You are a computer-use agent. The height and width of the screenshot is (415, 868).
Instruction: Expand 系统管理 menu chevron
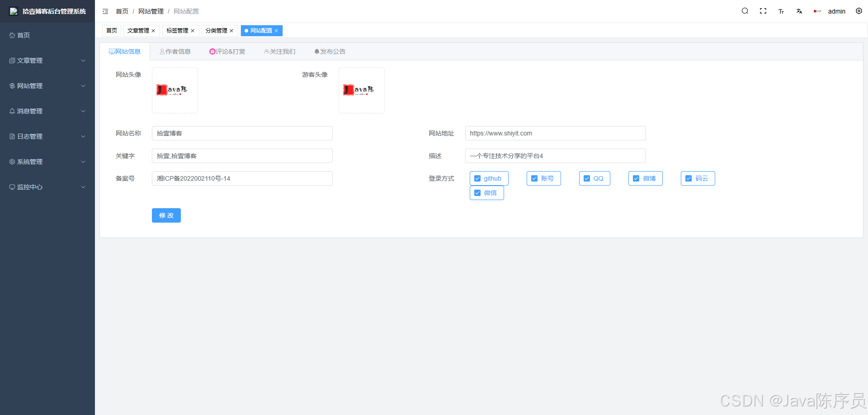click(83, 162)
